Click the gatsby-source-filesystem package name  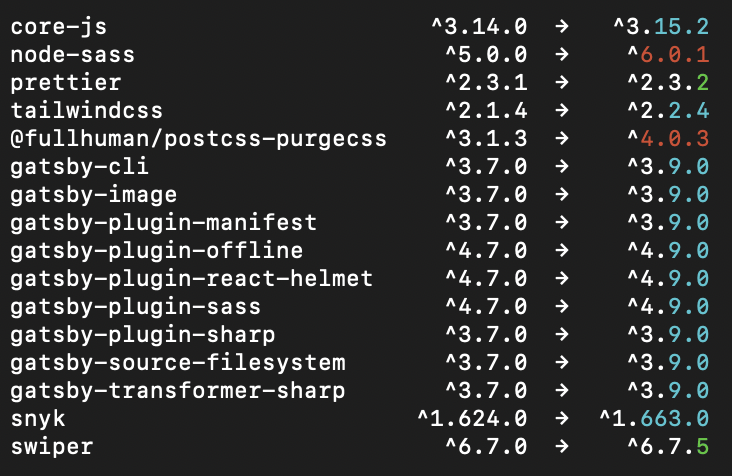pos(178,361)
